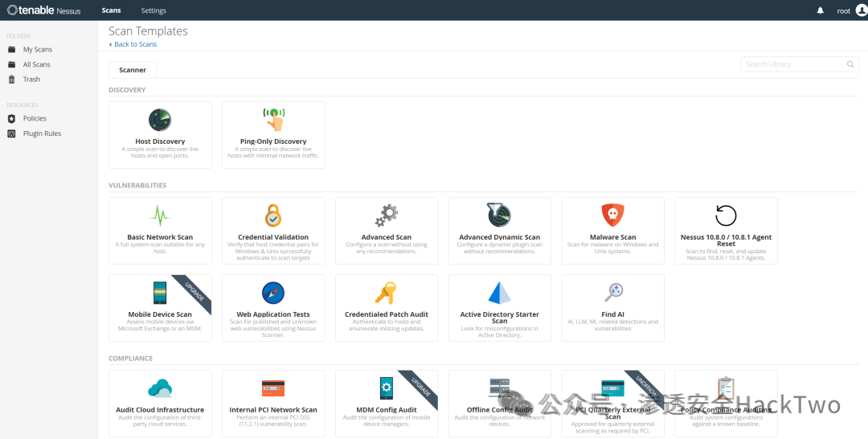The height and width of the screenshot is (439, 868).
Task: Click the MDM Config Audit title
Action: click(x=387, y=410)
